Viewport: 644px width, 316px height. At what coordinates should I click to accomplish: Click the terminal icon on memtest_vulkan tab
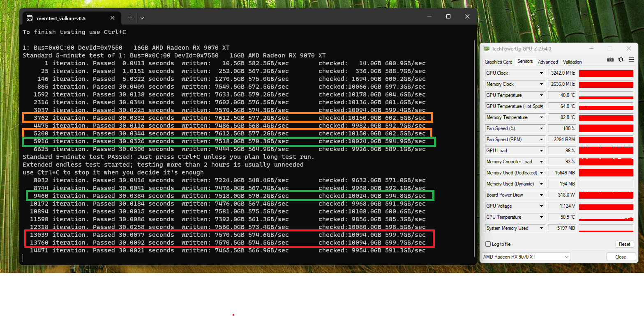click(30, 18)
